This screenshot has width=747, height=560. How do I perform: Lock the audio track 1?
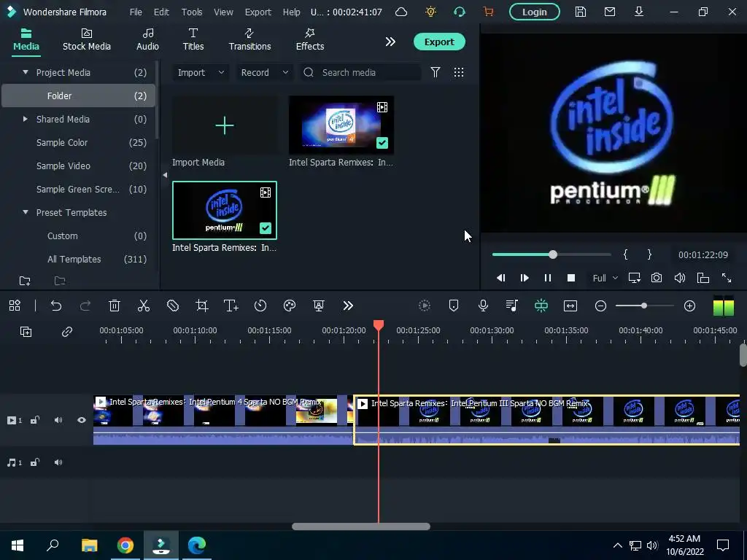(x=35, y=462)
